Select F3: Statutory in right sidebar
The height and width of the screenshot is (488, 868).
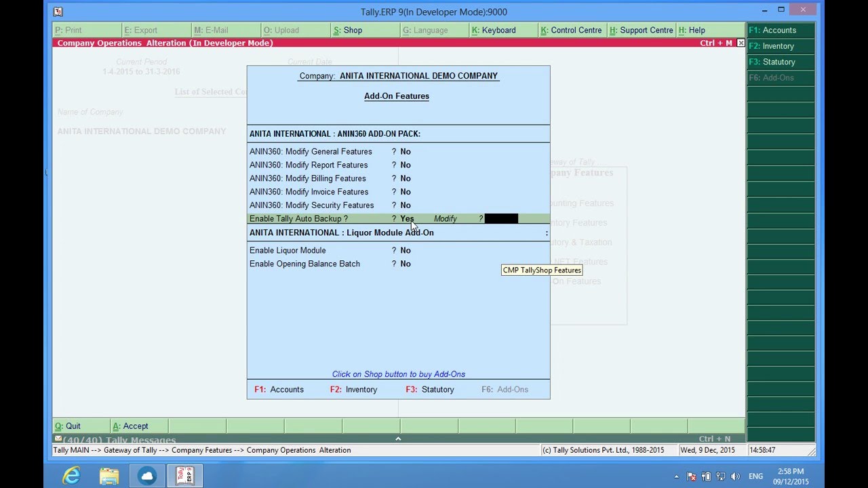(781, 62)
